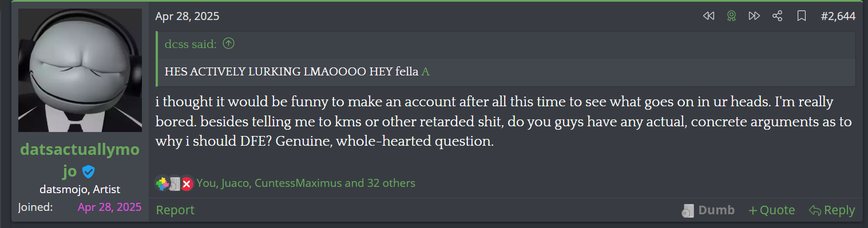The height and width of the screenshot is (228, 868).
Task: Go to next post with the fast-forward icon
Action: (x=754, y=17)
